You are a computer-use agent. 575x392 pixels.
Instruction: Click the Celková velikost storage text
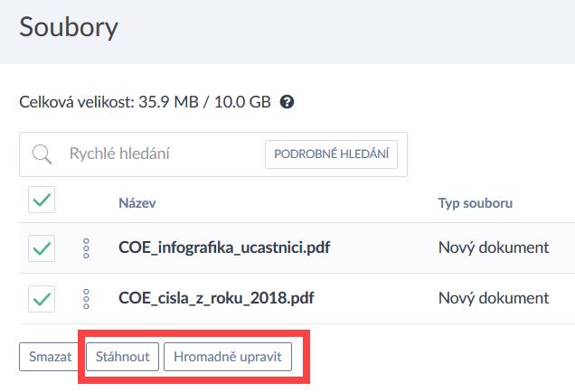[x=145, y=102]
